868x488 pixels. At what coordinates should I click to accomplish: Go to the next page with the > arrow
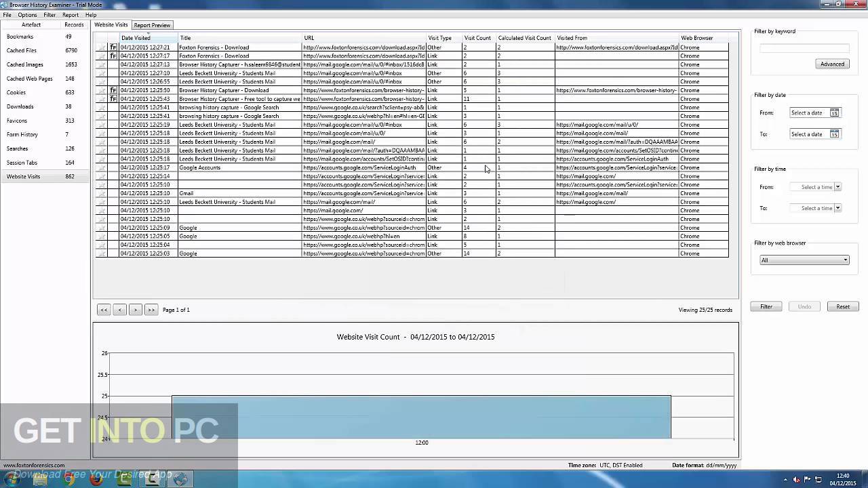click(135, 310)
